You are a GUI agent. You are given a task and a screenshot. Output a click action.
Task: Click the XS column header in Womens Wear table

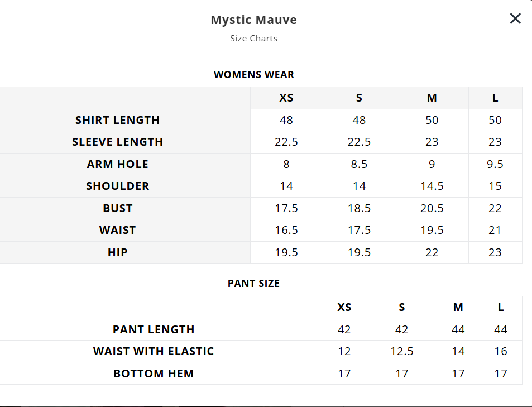coord(286,98)
